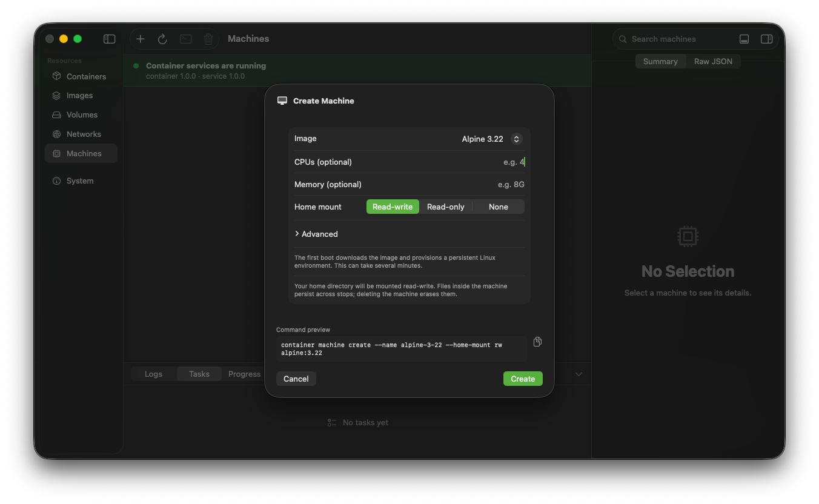The width and height of the screenshot is (819, 504).
Task: Focus the CPUs optional input field
Action: tap(409, 162)
